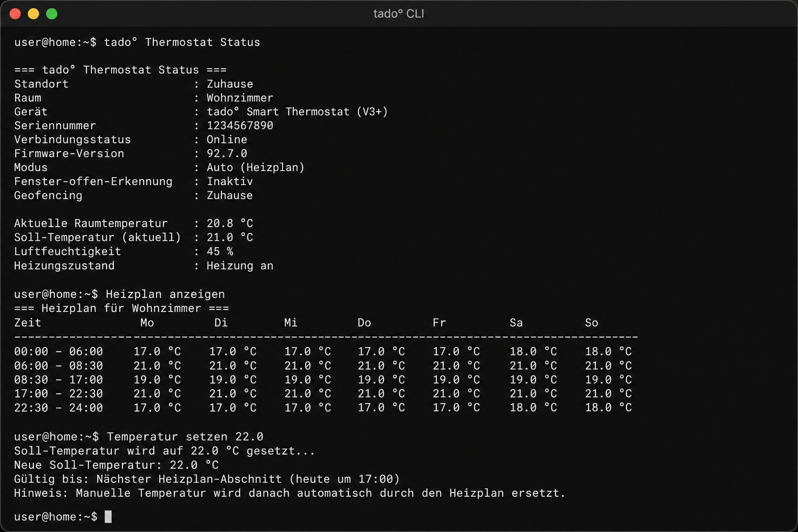The height and width of the screenshot is (532, 798).
Task: Click the 'Seriennummer' label
Action: tap(55, 126)
